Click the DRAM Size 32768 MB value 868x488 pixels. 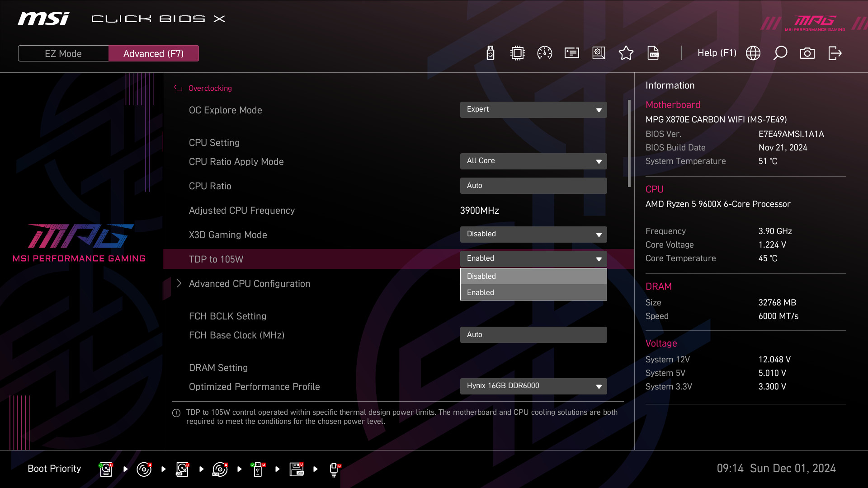click(x=777, y=303)
